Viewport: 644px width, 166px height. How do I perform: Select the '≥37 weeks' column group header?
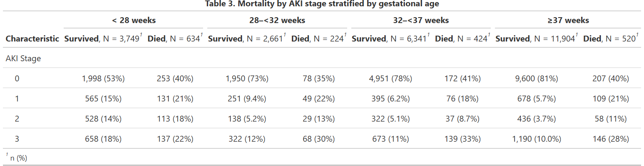(x=568, y=20)
